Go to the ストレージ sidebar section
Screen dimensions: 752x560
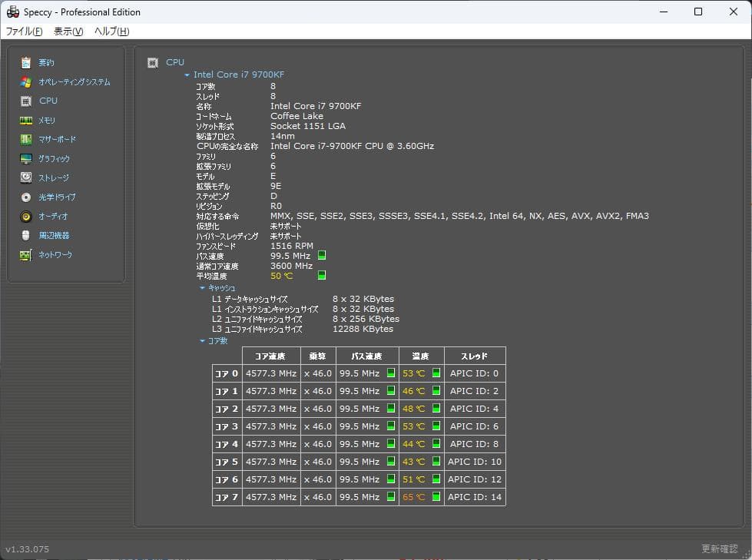click(54, 178)
